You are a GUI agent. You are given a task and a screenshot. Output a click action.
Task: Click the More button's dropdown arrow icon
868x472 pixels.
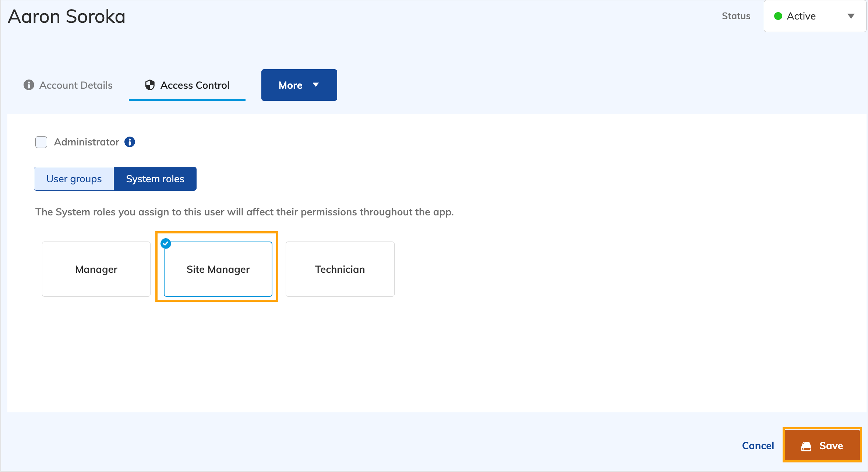[x=316, y=85]
